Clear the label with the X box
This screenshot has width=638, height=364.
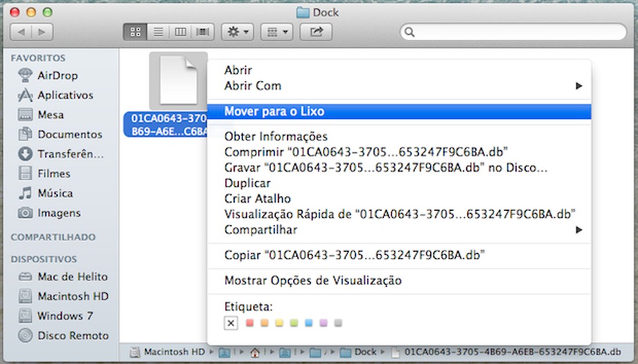(231, 323)
